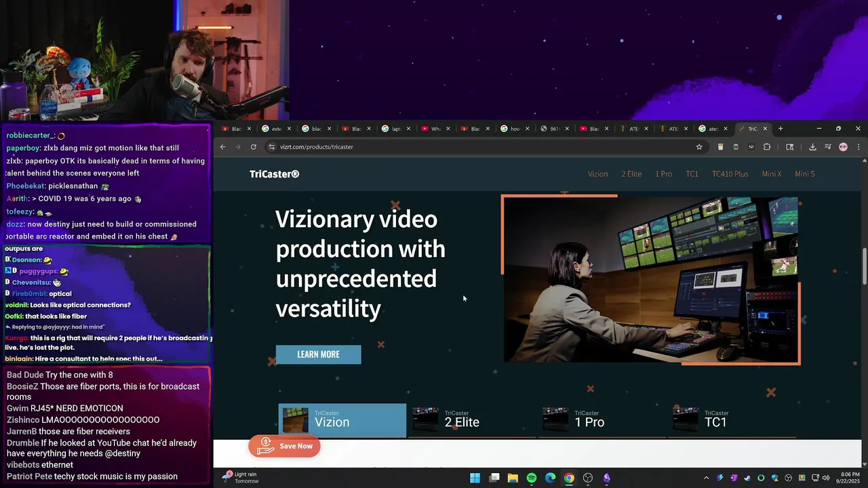Open Microsoft Edge from the taskbar
Image resolution: width=868 pixels, height=488 pixels.
pyautogui.click(x=550, y=478)
